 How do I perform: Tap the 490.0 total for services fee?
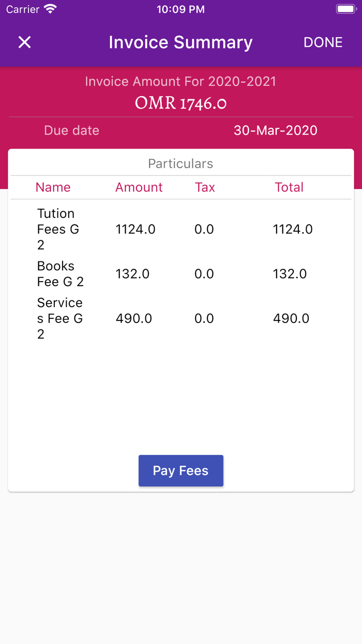point(291,318)
